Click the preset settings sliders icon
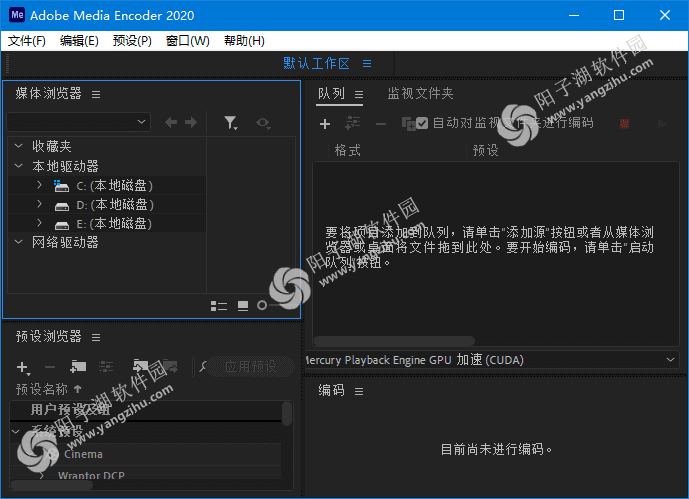The width and height of the screenshot is (689, 499). point(106,367)
